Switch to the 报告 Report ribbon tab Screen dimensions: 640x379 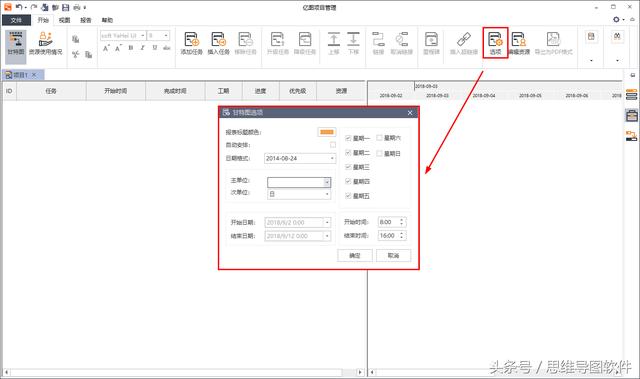click(86, 20)
